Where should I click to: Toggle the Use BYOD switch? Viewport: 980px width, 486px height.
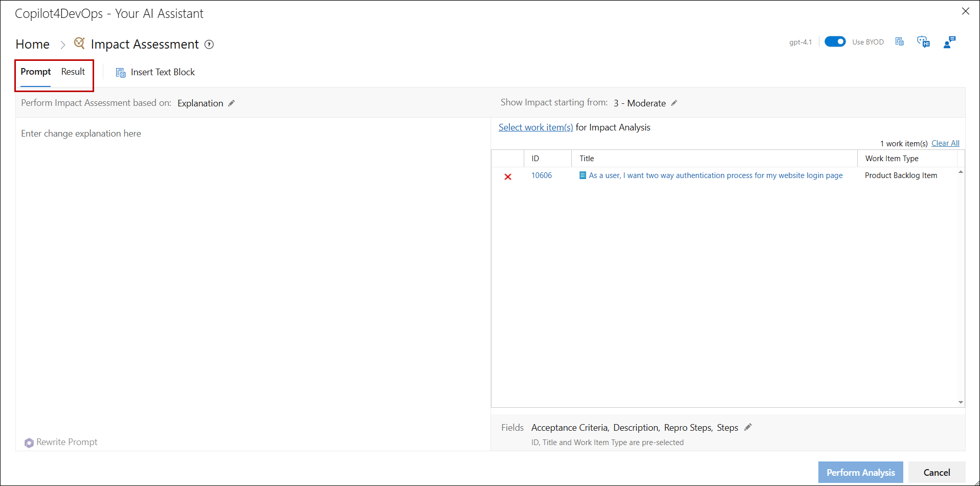click(835, 42)
